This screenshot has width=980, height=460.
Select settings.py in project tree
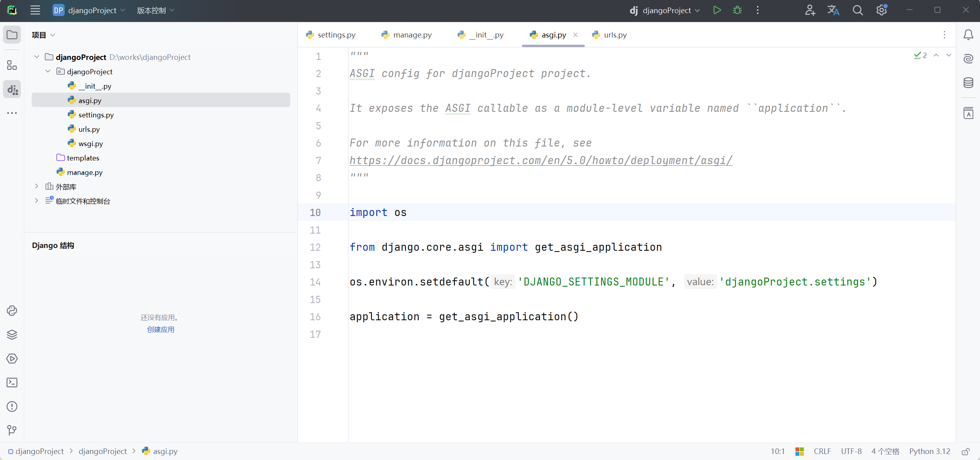(160, 115)
